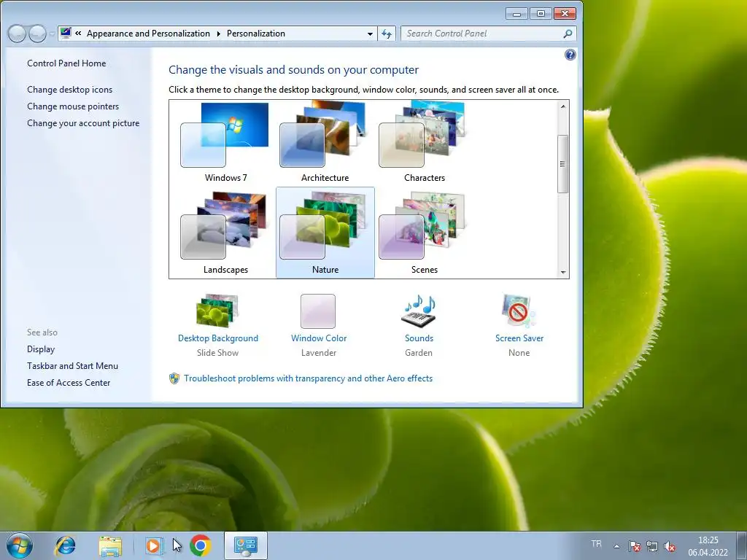Open the Windows Start menu orb
Image resolution: width=747 pixels, height=560 pixels.
tap(20, 545)
